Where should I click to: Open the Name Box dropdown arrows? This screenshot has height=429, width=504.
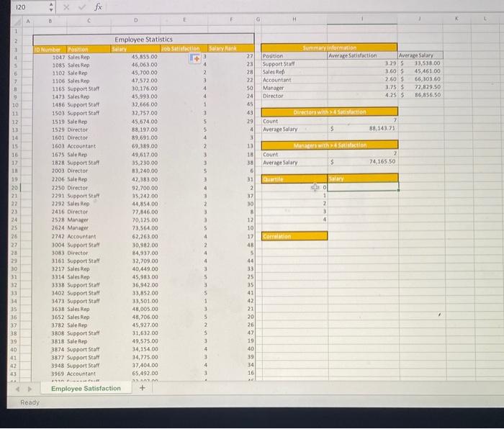tap(51, 6)
